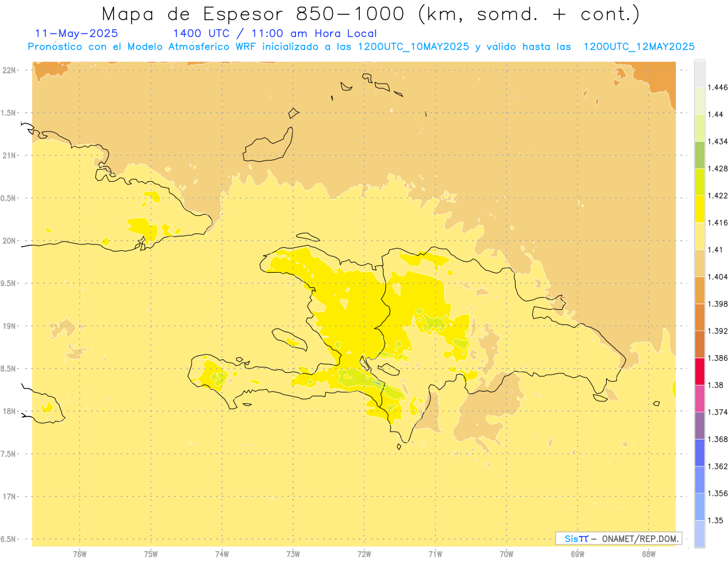Click the legend value '1.38'
Viewport: 728px width, 562px height.
[716, 385]
